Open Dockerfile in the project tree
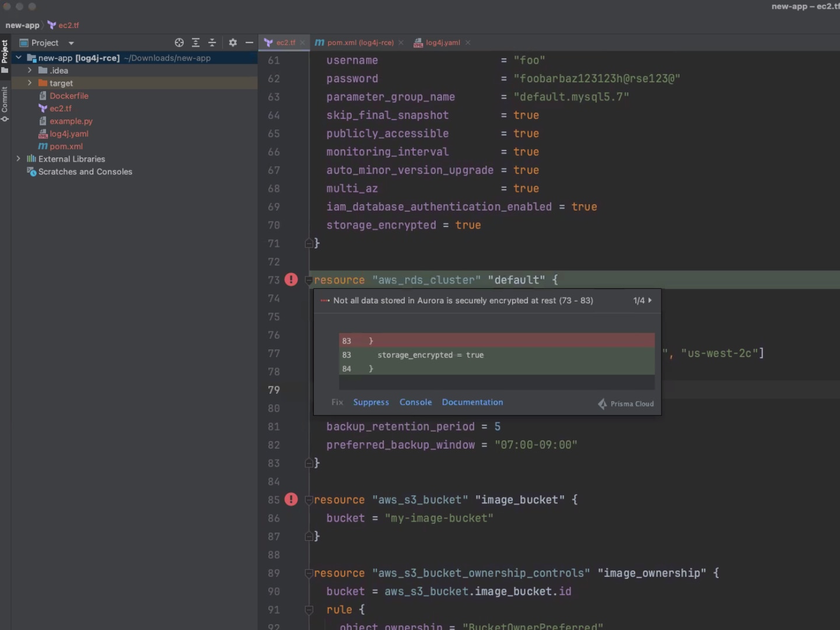Image resolution: width=840 pixels, height=630 pixels. coord(69,96)
